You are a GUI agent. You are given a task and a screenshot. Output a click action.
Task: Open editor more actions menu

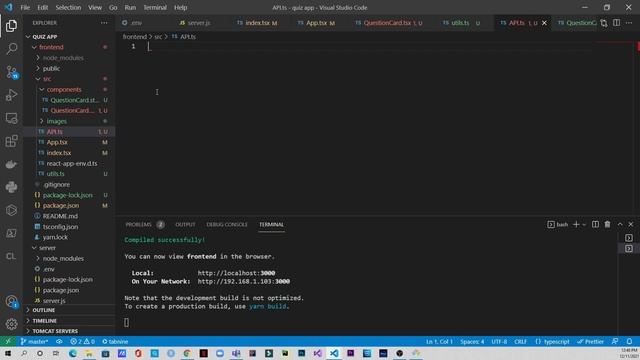(x=629, y=23)
